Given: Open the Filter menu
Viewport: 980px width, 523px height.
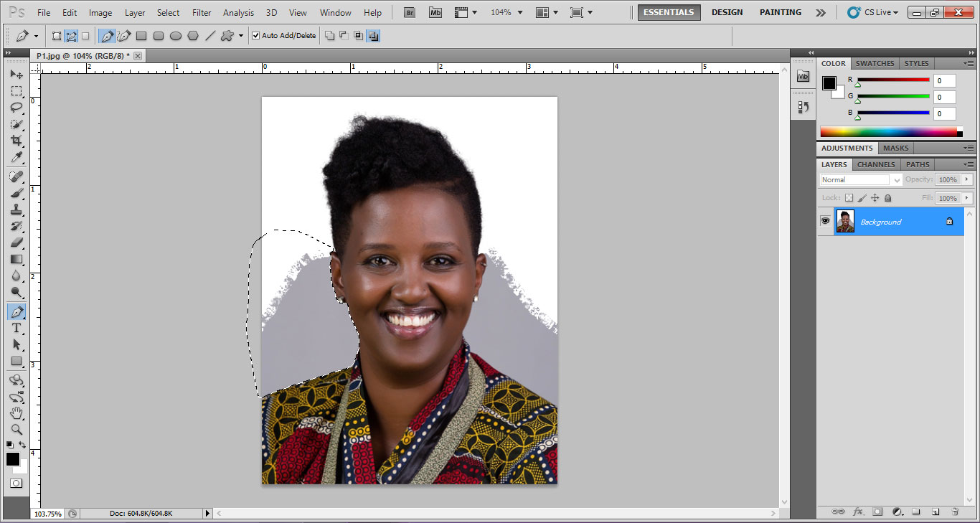Looking at the screenshot, I should pos(202,12).
